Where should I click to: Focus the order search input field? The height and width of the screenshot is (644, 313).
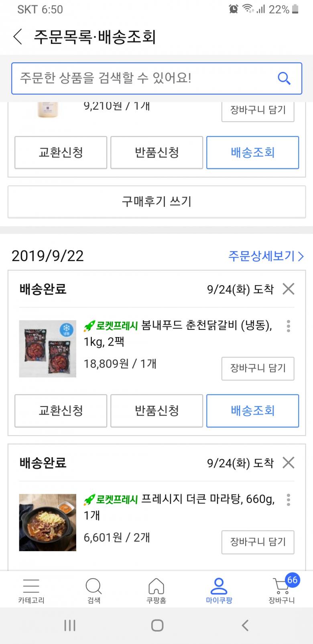(x=144, y=78)
